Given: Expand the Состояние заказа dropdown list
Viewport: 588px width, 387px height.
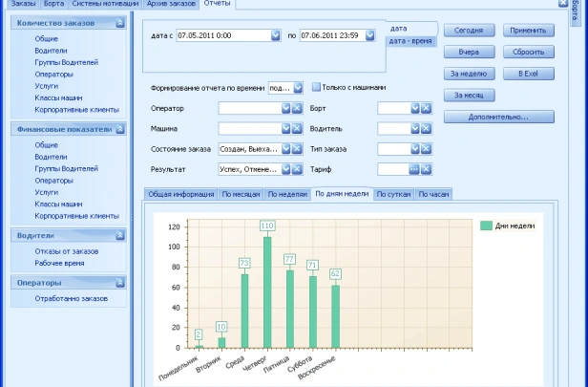Looking at the screenshot, I should [x=285, y=149].
